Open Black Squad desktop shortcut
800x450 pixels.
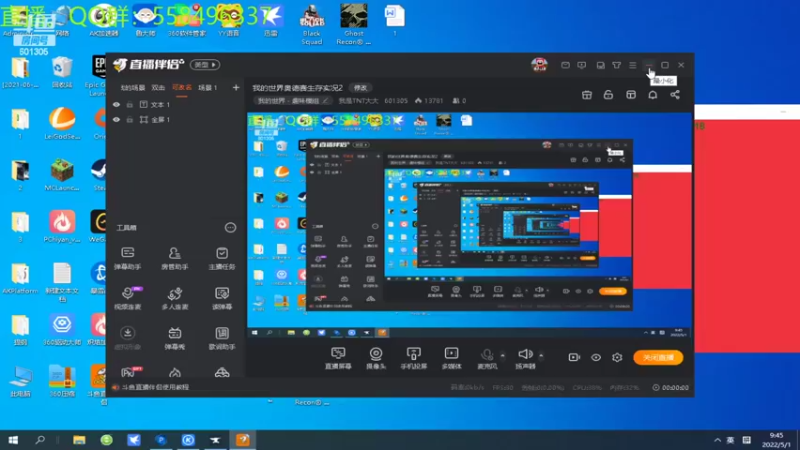pos(311,24)
